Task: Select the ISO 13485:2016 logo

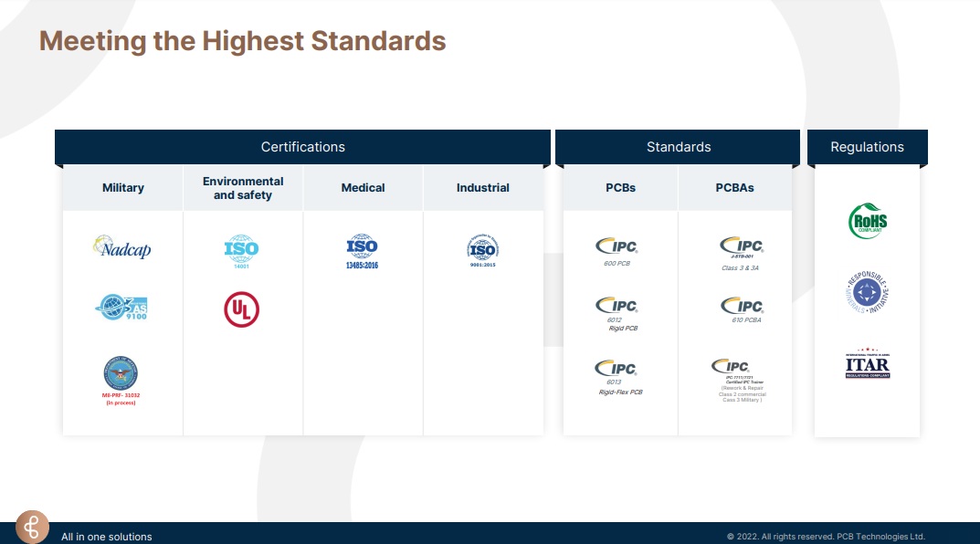Action: 363,248
